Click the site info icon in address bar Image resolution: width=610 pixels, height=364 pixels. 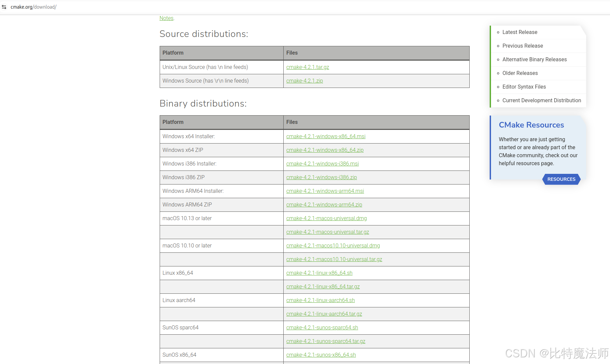pyautogui.click(x=4, y=7)
